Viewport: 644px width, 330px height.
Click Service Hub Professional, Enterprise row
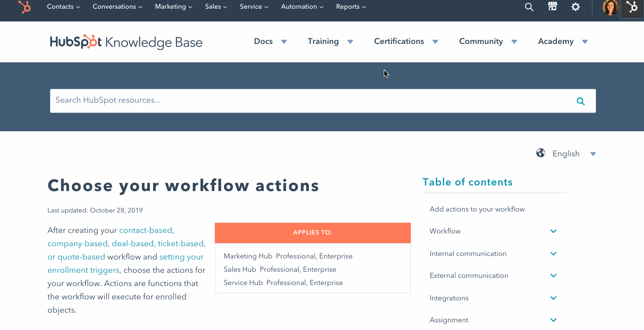tap(283, 283)
